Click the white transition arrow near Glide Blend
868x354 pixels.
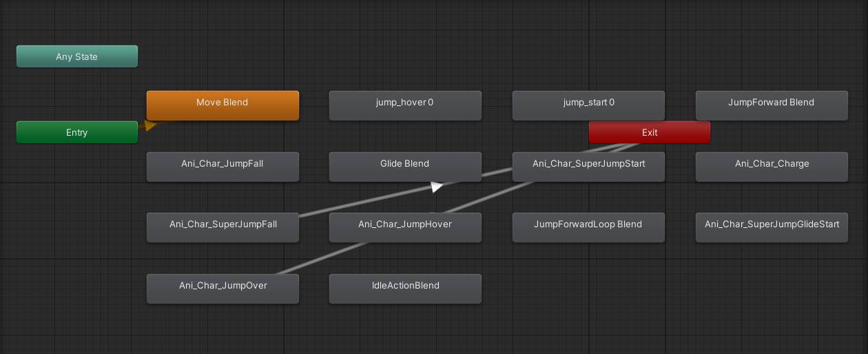click(437, 186)
